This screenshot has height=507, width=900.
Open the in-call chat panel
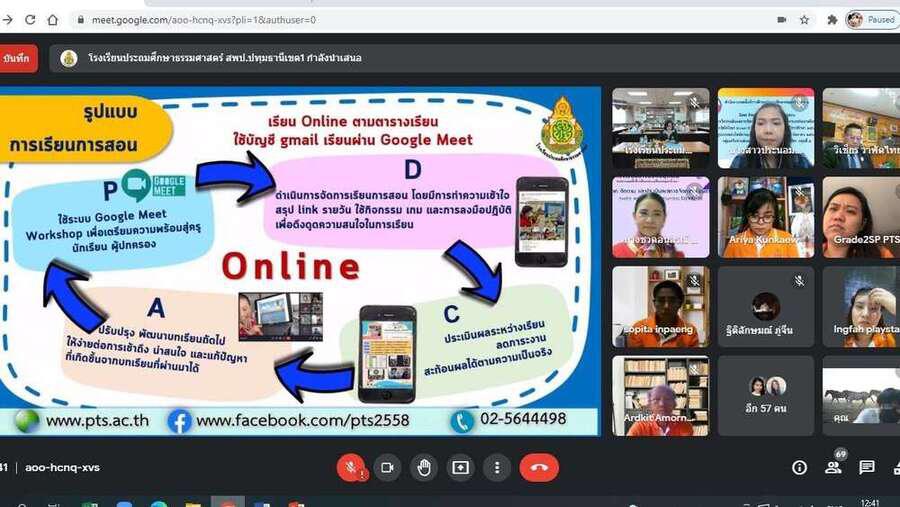[867, 467]
